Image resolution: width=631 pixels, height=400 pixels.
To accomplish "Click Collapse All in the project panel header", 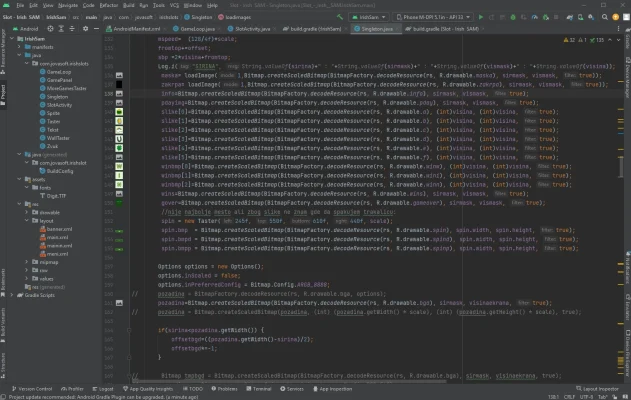I will [72, 29].
